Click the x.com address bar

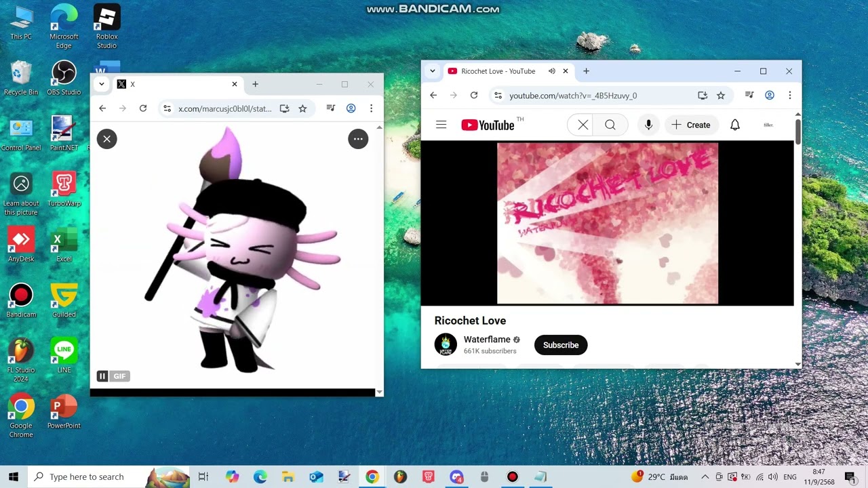(224, 108)
